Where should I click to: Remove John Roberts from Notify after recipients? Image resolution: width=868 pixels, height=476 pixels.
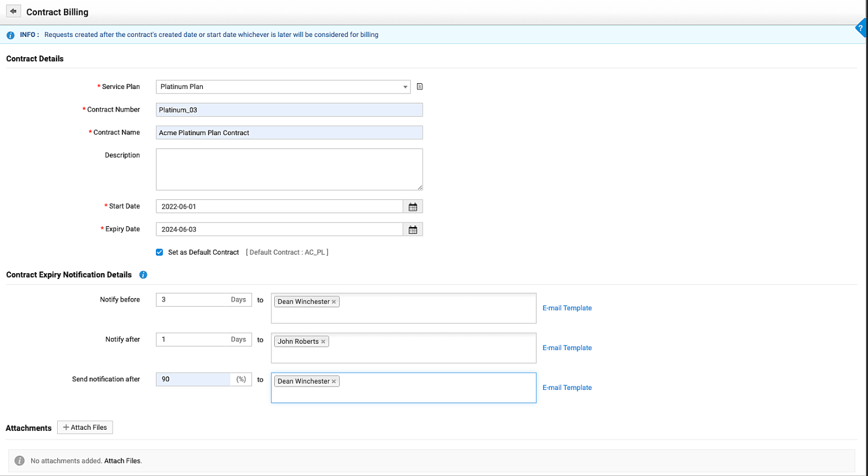(323, 342)
